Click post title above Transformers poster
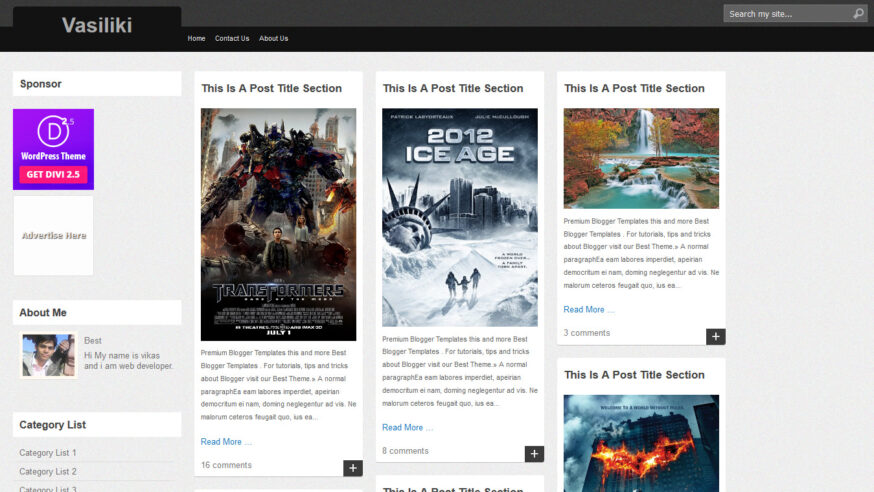The width and height of the screenshot is (874, 492). [271, 88]
